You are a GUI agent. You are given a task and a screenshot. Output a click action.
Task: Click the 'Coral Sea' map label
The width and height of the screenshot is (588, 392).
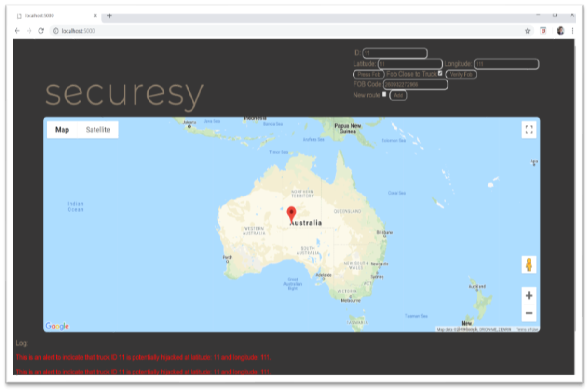click(x=397, y=193)
